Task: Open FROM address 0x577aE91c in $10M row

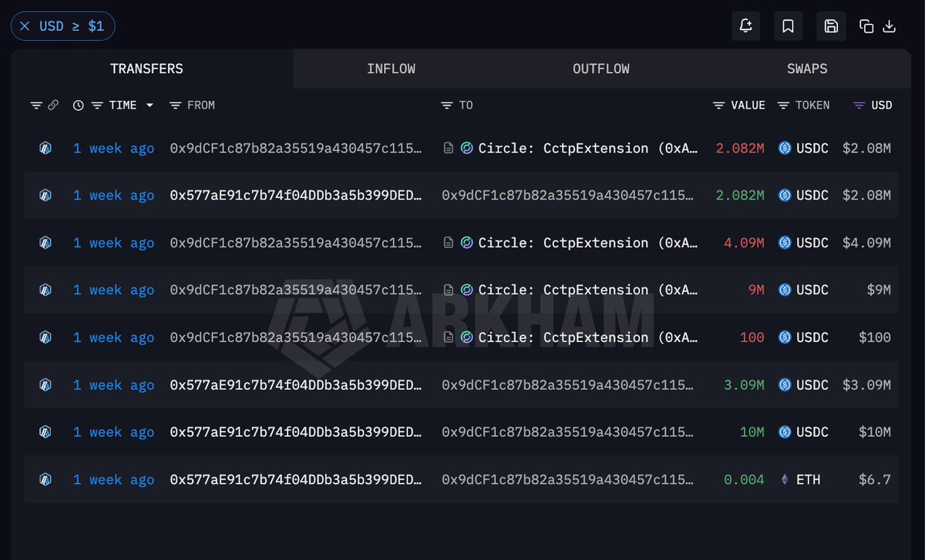Action: (x=295, y=432)
